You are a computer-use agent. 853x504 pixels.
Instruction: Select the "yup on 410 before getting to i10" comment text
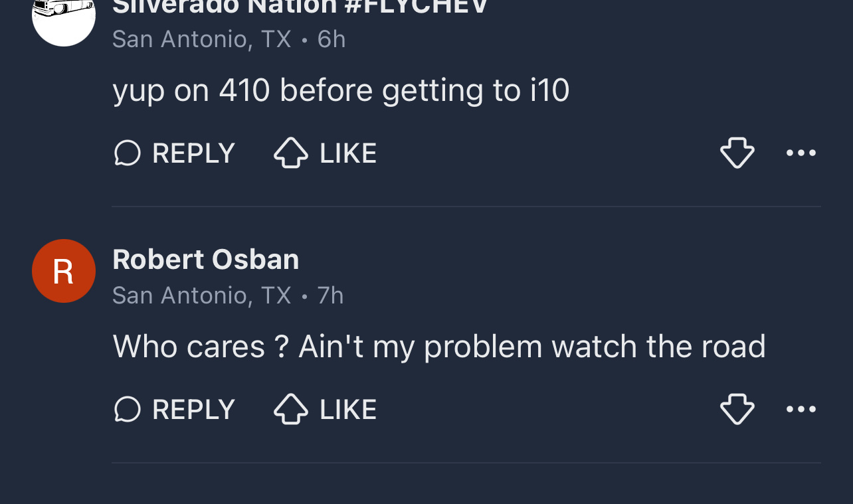341,90
